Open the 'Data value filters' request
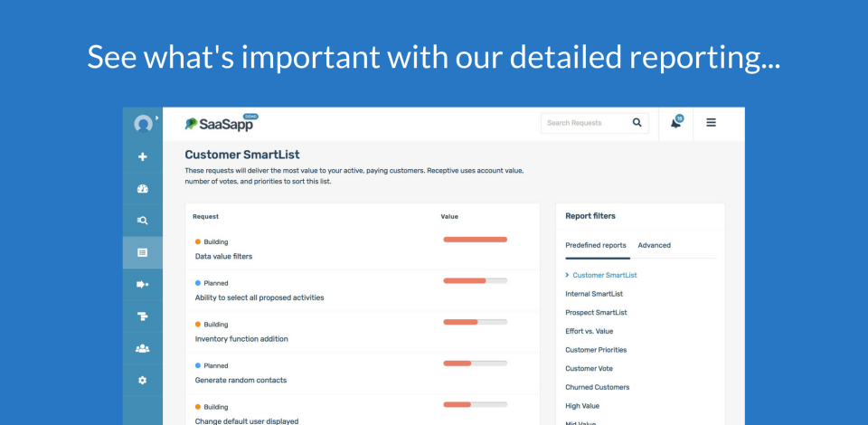 pos(223,257)
